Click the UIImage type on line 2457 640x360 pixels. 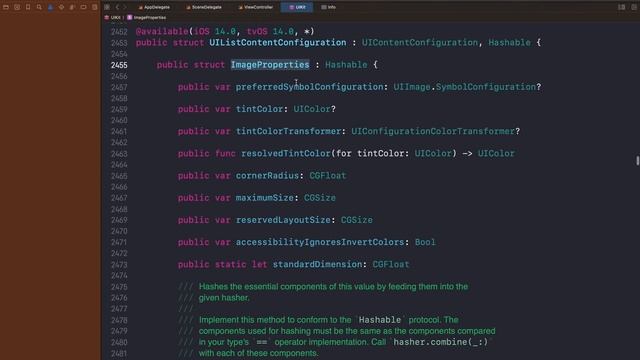[x=412, y=87]
